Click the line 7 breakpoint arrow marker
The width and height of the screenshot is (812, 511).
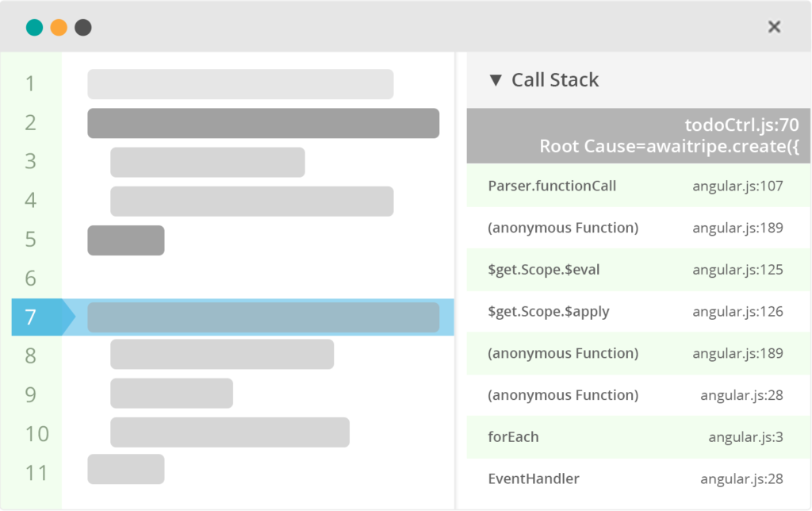[x=41, y=317]
